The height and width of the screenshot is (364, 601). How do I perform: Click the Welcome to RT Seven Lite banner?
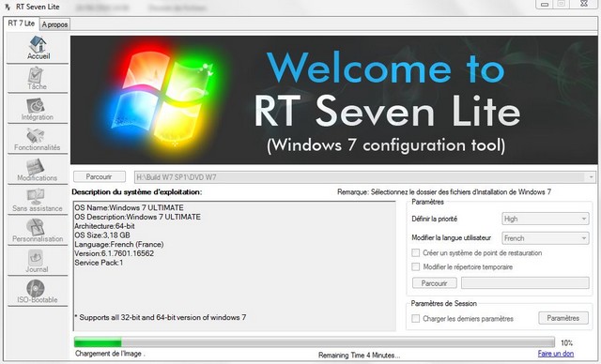pyautogui.click(x=334, y=100)
